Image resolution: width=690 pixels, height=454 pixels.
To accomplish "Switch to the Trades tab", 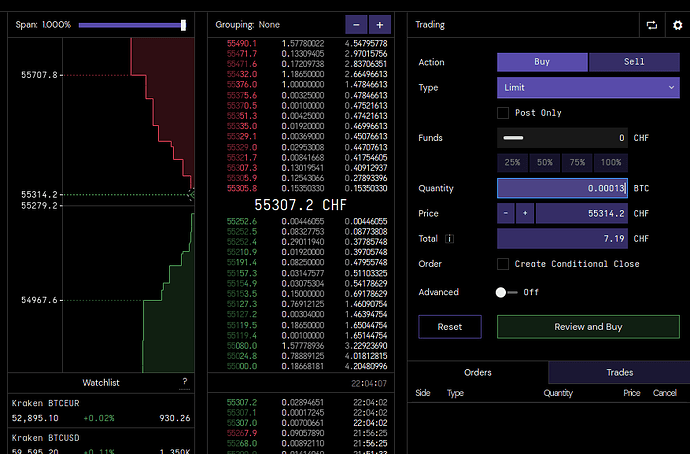I will pyautogui.click(x=619, y=373).
